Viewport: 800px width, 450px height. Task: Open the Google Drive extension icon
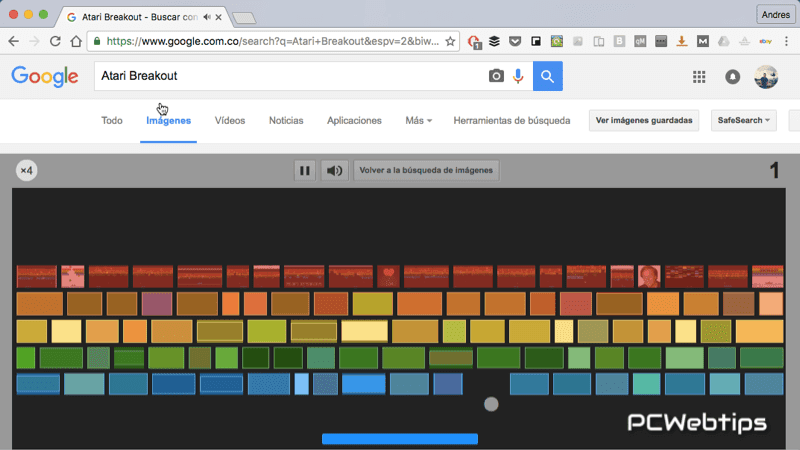[x=723, y=41]
